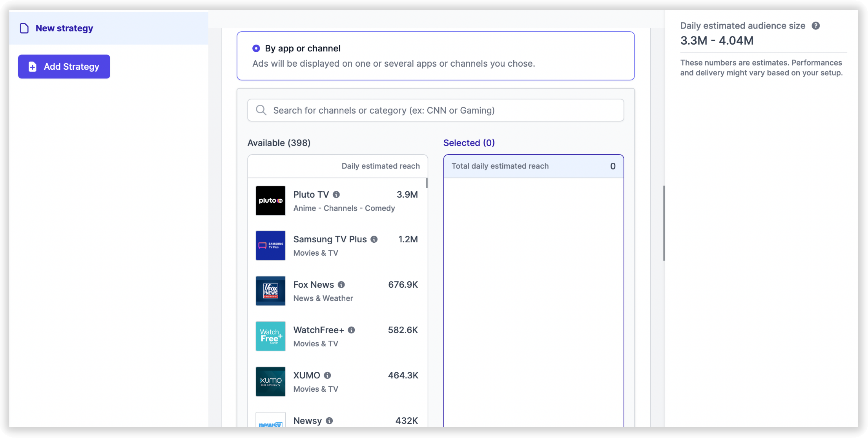Viewport: 868px width, 438px height.
Task: Click the 676.9K reach value for Fox News
Action: pyautogui.click(x=403, y=285)
